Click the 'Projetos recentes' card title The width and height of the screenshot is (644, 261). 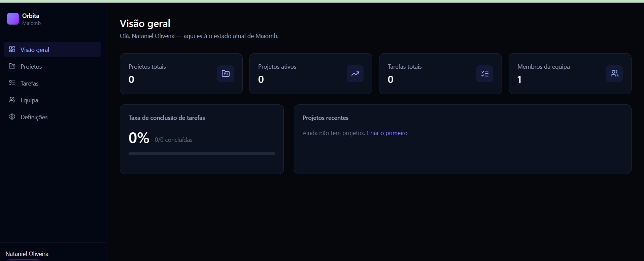point(326,118)
